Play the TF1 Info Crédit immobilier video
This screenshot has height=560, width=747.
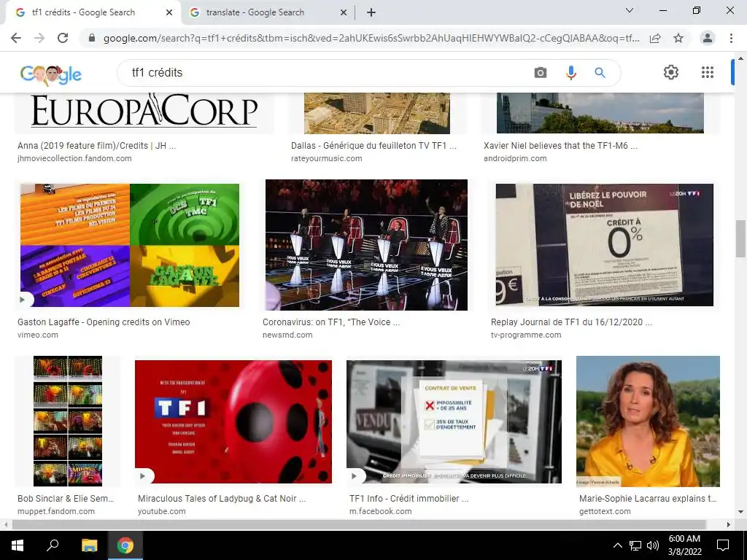tap(354, 475)
